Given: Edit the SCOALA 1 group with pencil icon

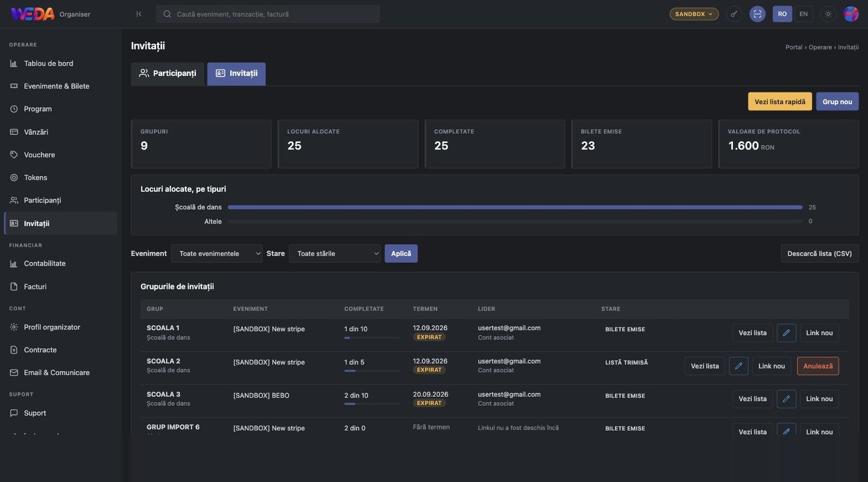Looking at the screenshot, I should (787, 333).
